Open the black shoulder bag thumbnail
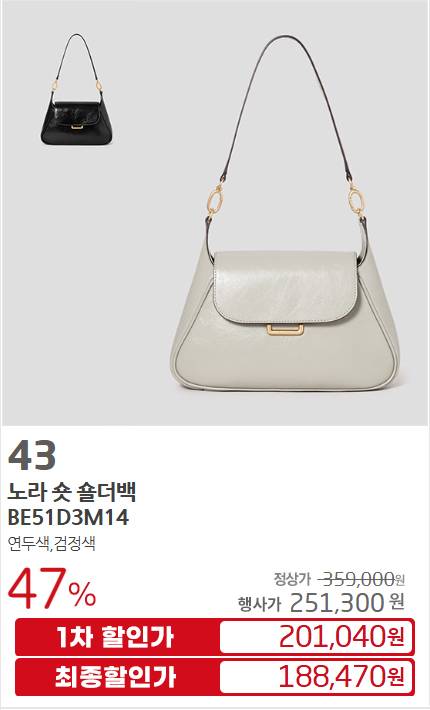This screenshot has width=430, height=710. pyautogui.click(x=77, y=89)
